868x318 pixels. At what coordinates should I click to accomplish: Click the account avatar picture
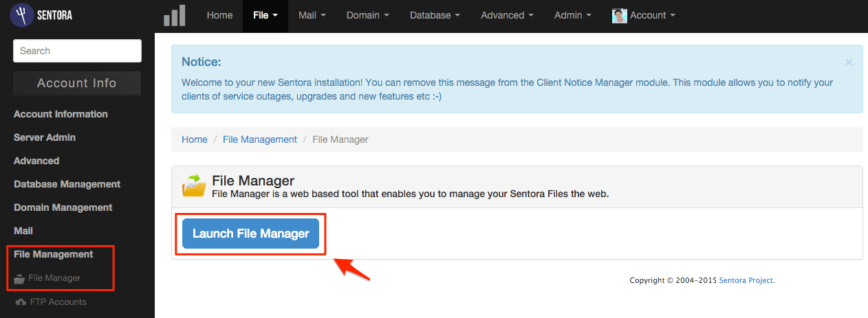pyautogui.click(x=619, y=16)
